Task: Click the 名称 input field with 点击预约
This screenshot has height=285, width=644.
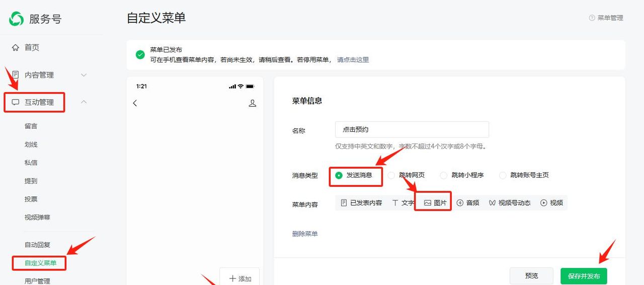Action: (x=412, y=129)
